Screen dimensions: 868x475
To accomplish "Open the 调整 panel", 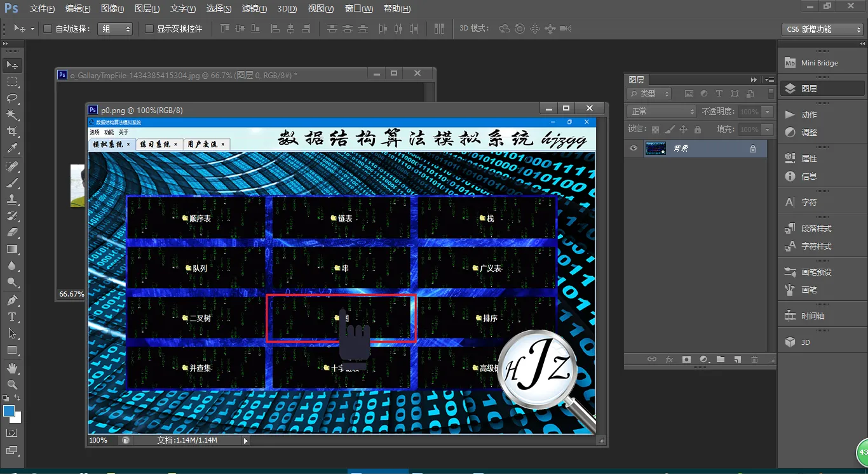I will pos(823,133).
